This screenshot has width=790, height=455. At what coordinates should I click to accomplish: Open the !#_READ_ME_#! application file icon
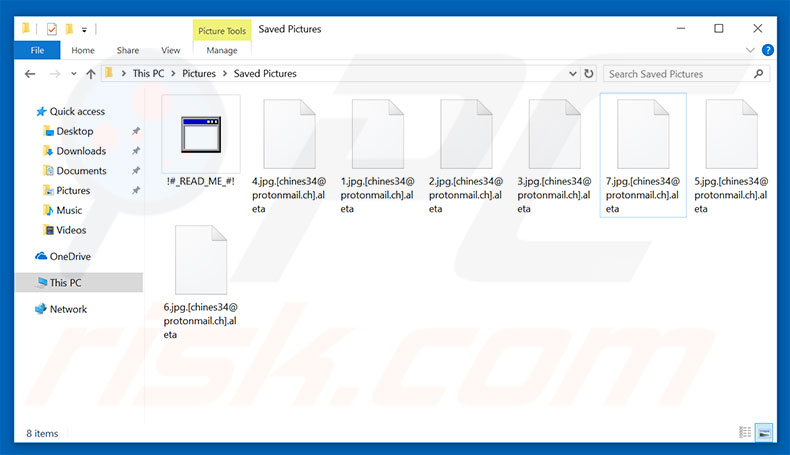coord(201,134)
